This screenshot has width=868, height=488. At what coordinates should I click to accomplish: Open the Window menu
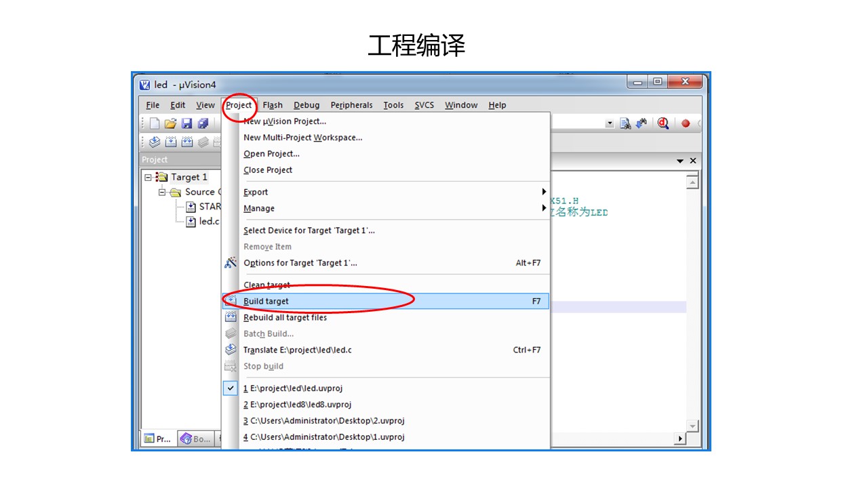(x=461, y=105)
